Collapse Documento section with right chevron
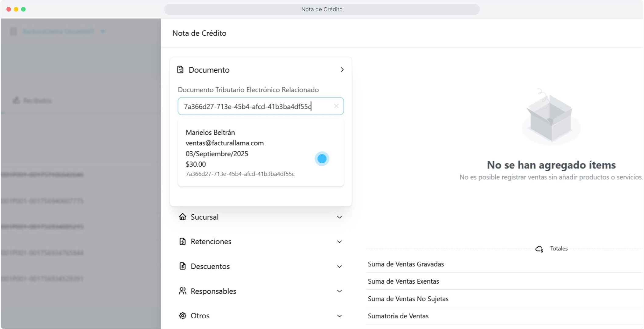 point(342,70)
